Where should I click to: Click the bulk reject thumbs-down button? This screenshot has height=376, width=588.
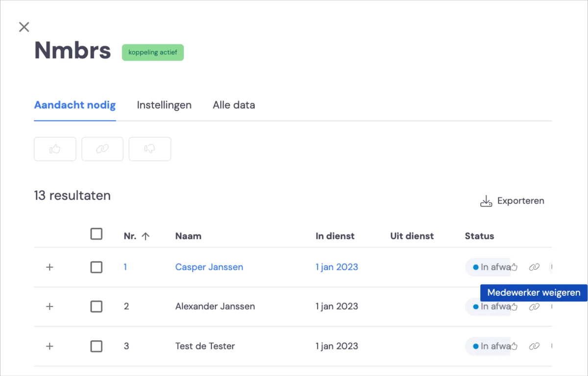[x=150, y=149]
